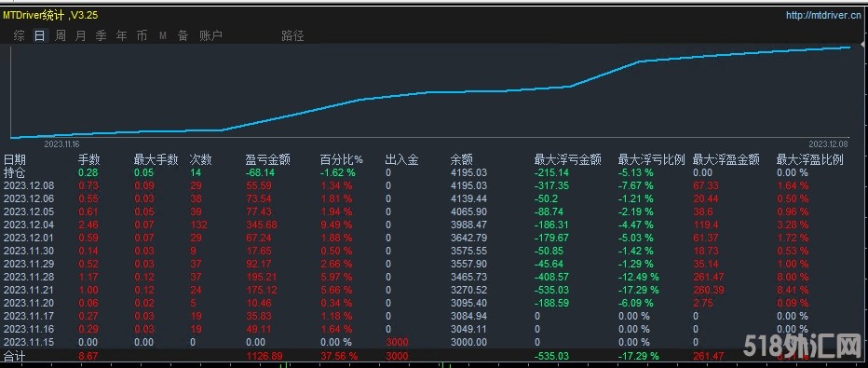Screen dimensions: 868x368
Task: Switch to the 综 summary tab
Action: 20,36
